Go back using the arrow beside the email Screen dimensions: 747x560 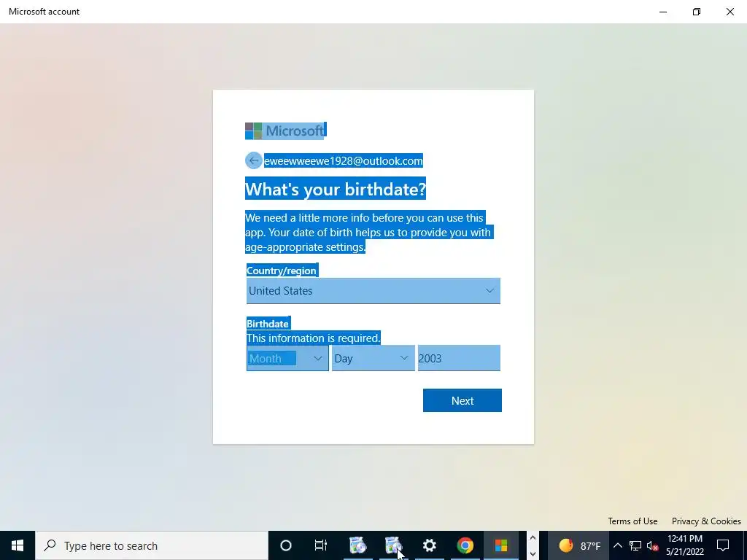point(253,160)
